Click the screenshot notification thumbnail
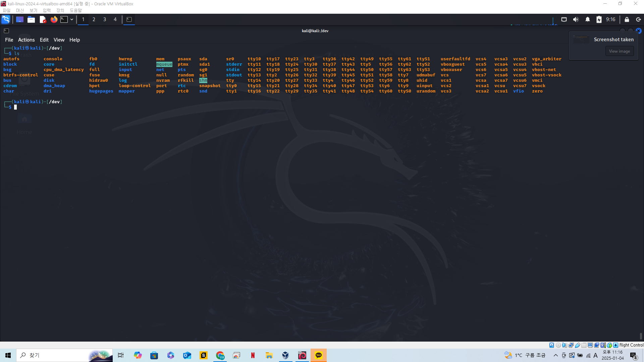Image resolution: width=644 pixels, height=362 pixels. coord(581,40)
